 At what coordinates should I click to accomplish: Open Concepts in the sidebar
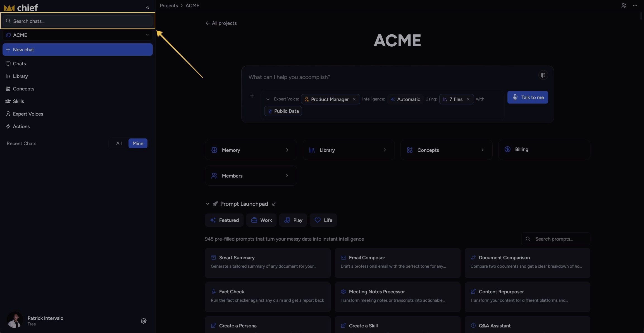point(78,89)
